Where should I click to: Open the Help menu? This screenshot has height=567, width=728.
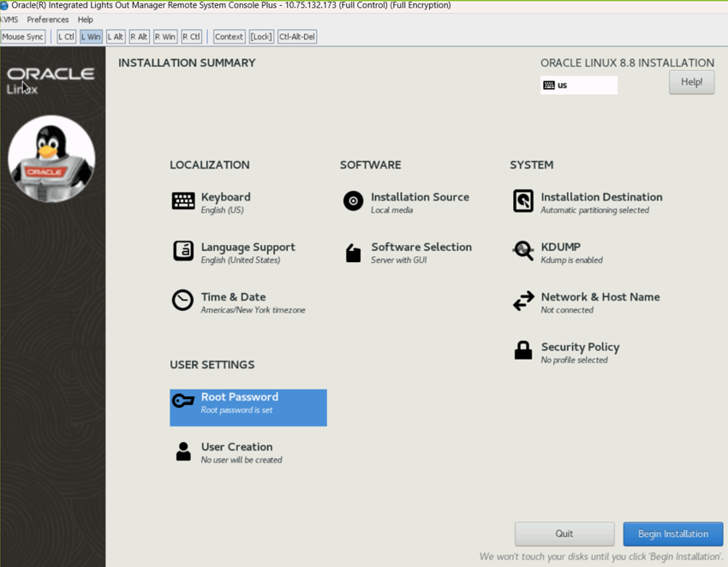[x=86, y=20]
